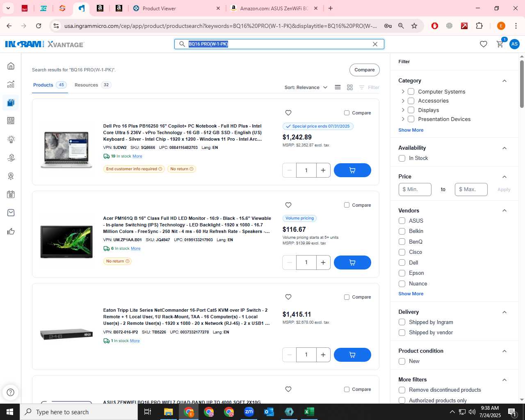Select the Products tab

(50, 85)
